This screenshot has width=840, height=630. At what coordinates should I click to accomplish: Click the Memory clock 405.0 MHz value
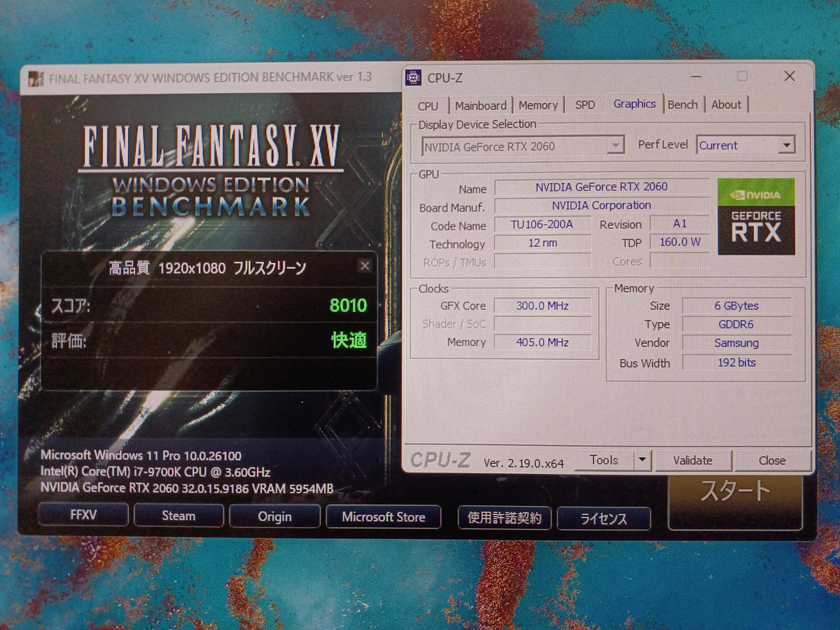(542, 343)
